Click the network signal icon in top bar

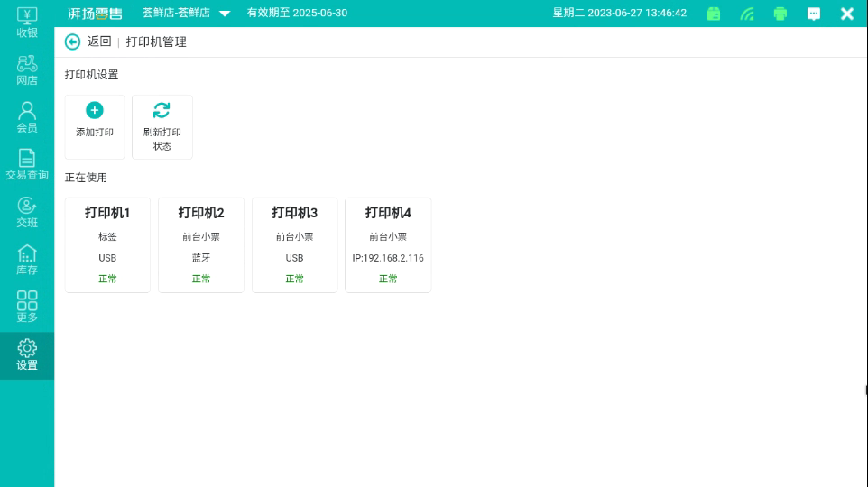pos(747,14)
